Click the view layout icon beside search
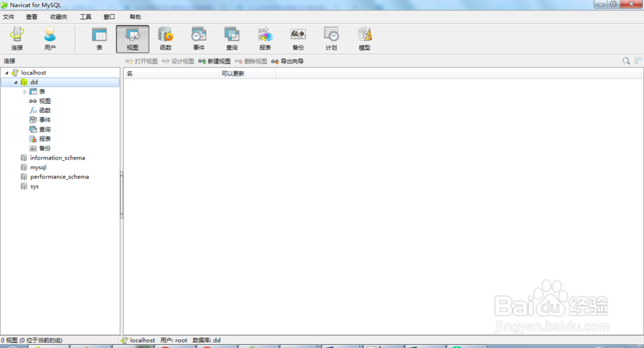The width and height of the screenshot is (644, 348). tap(638, 60)
